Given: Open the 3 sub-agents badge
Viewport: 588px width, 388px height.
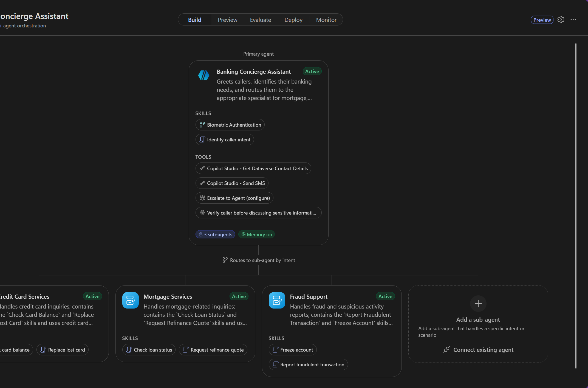Looking at the screenshot, I should point(215,234).
